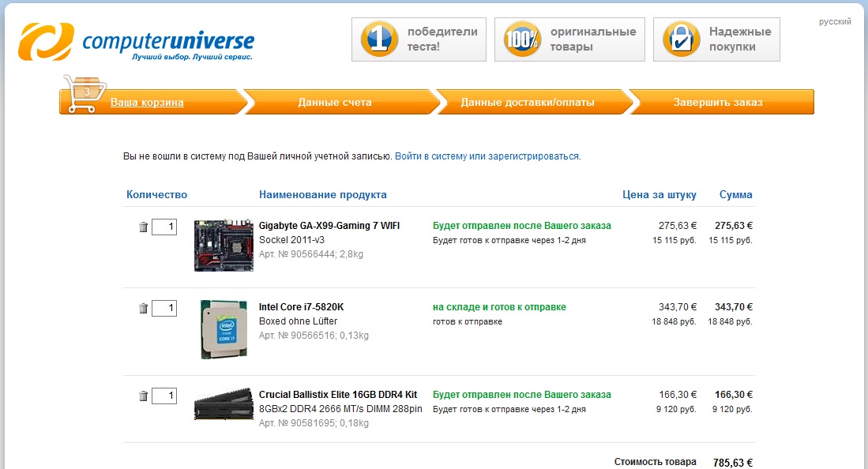Image resolution: width=868 pixels, height=469 pixels.
Task: Click the 8GBx2 DDR4 2666 MT/s description
Action: pyautogui.click(x=340, y=409)
